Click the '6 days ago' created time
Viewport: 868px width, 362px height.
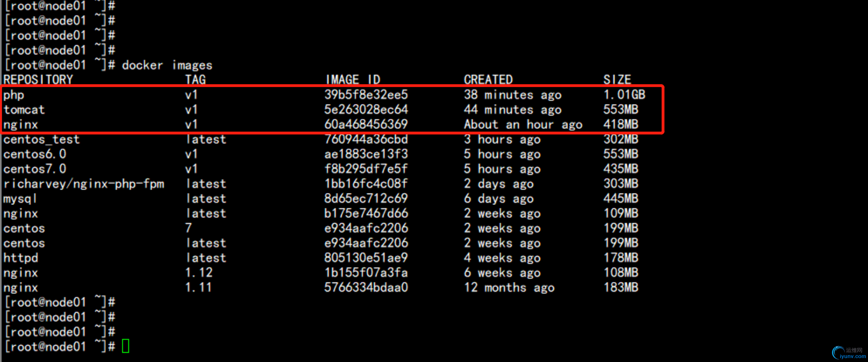tap(499, 199)
